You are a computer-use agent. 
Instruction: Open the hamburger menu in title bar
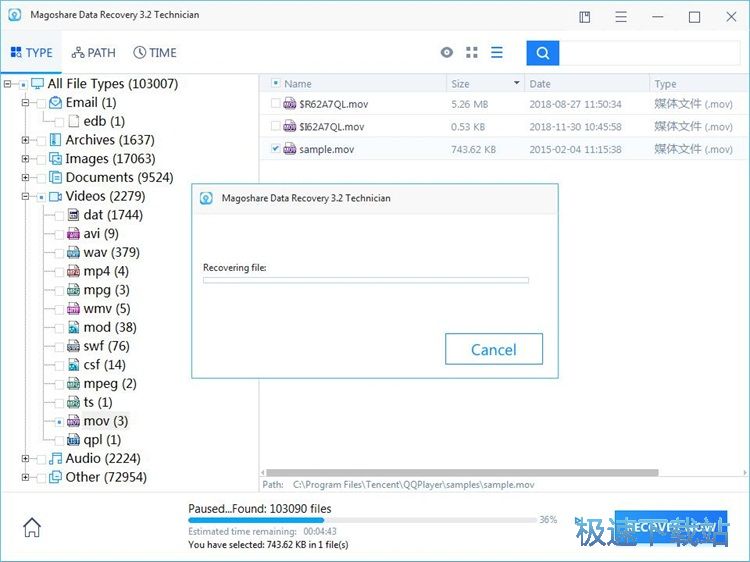(621, 17)
